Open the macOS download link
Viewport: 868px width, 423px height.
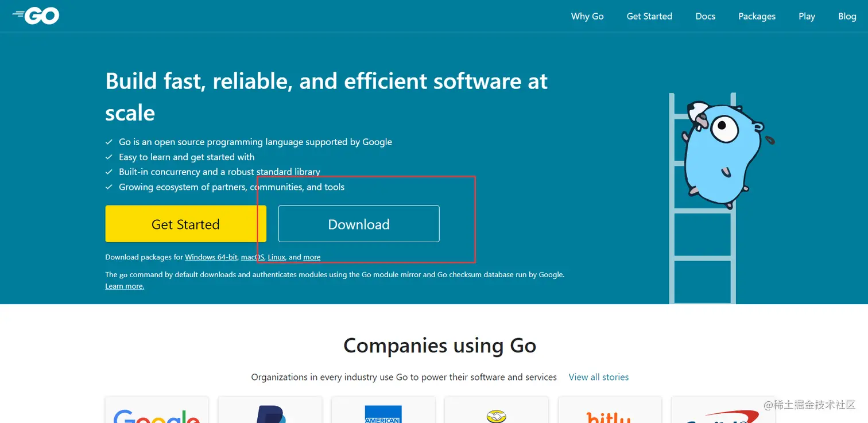point(253,257)
